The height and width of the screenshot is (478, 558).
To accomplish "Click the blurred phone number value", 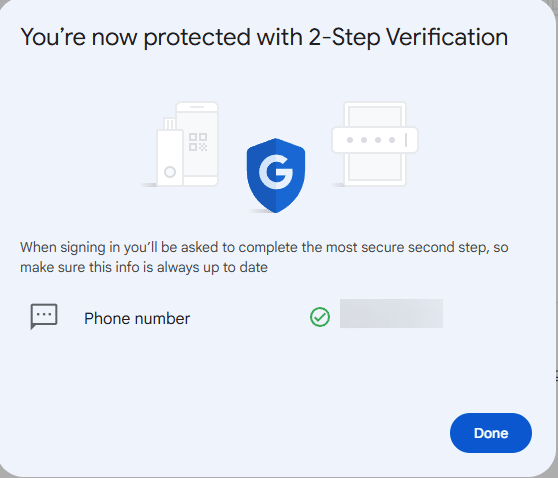I will (391, 313).
